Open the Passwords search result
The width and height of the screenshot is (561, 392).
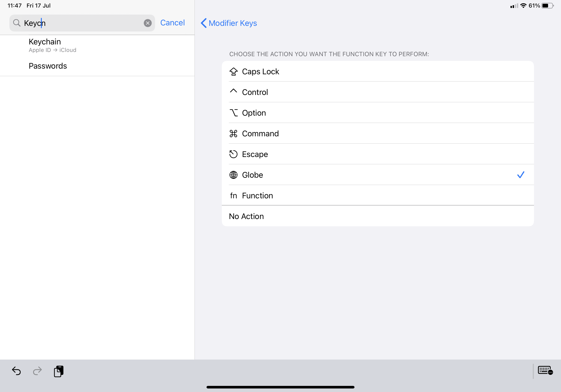(x=98, y=66)
